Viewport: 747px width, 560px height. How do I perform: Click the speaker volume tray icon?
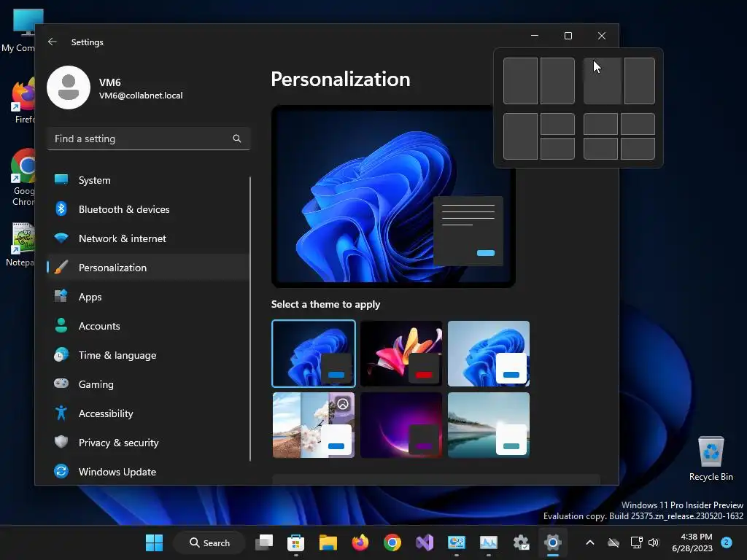click(654, 542)
